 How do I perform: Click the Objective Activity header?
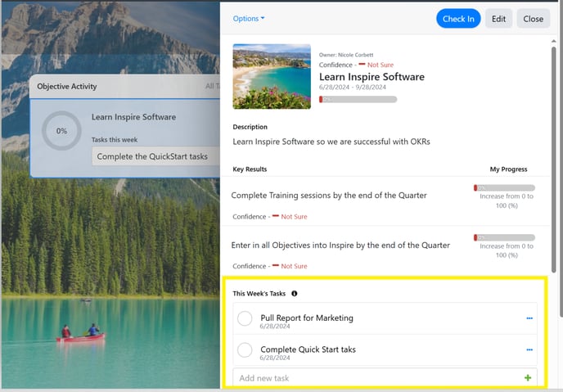click(67, 86)
